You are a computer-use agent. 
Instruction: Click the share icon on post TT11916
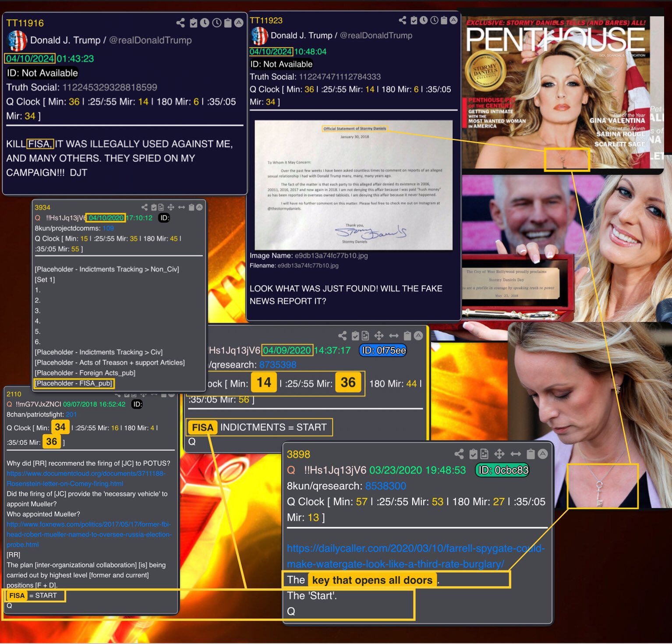(x=180, y=23)
